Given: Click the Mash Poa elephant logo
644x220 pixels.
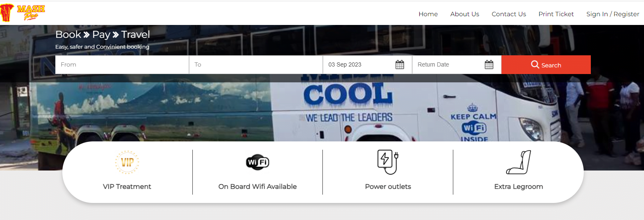Looking at the screenshot, I should tap(23, 12).
